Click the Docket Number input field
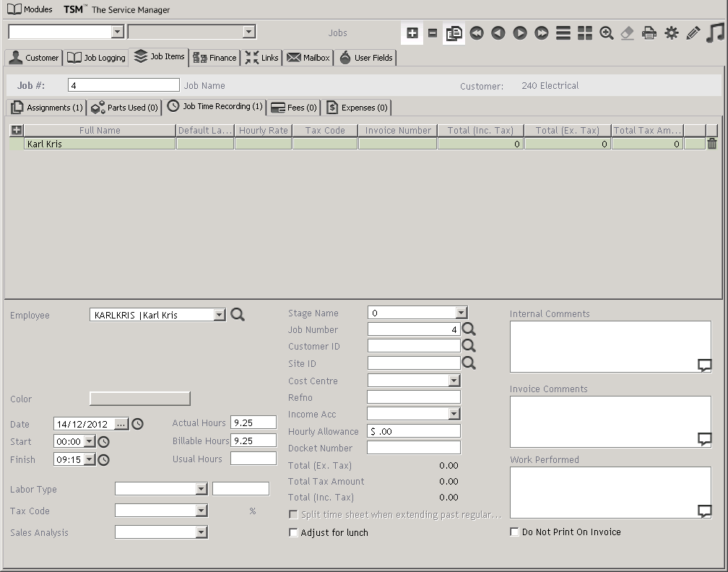728x572 pixels. coord(413,448)
